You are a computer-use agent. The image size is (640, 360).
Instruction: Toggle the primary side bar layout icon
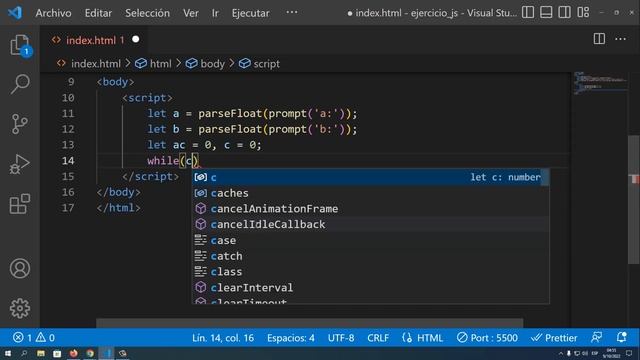tap(528, 13)
